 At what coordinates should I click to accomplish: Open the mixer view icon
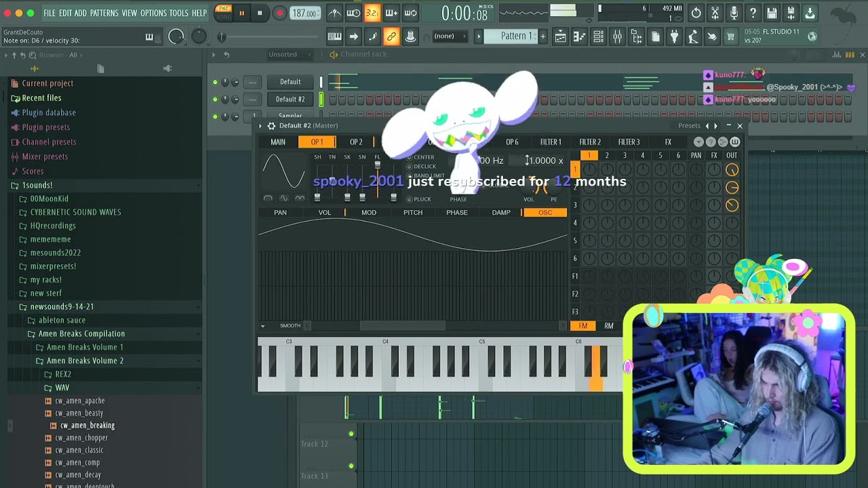(x=617, y=37)
